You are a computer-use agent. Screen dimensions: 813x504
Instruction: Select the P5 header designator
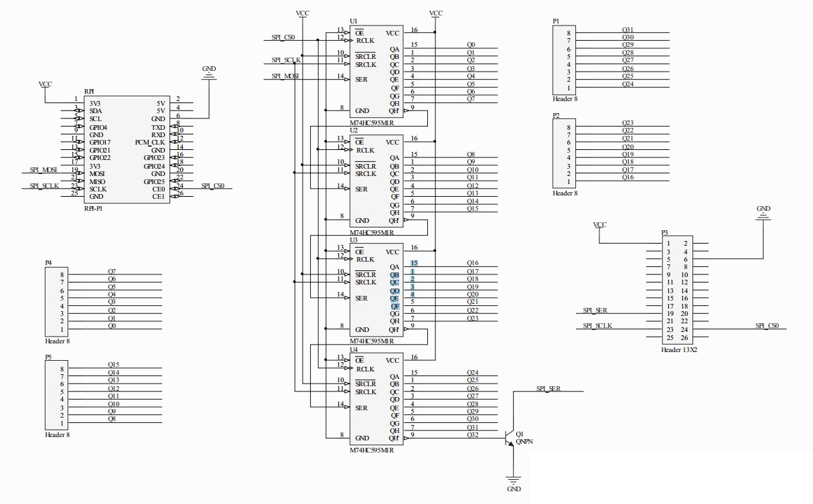point(48,357)
